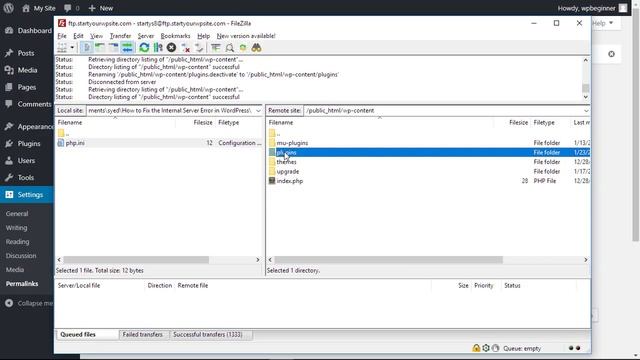
Task: Click My Site in the admin bar
Action: [39, 8]
